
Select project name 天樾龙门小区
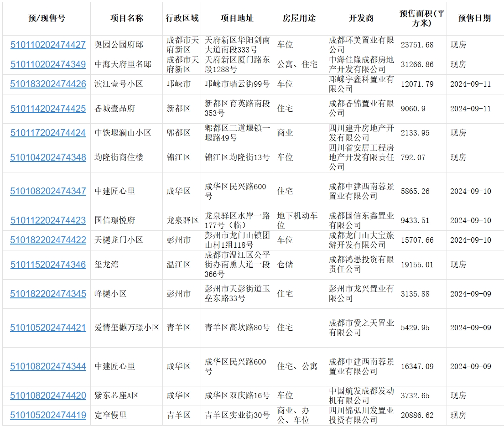coord(119,240)
